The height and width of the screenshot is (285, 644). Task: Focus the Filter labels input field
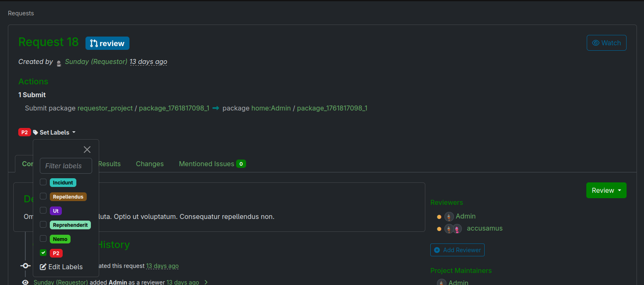pyautogui.click(x=66, y=166)
